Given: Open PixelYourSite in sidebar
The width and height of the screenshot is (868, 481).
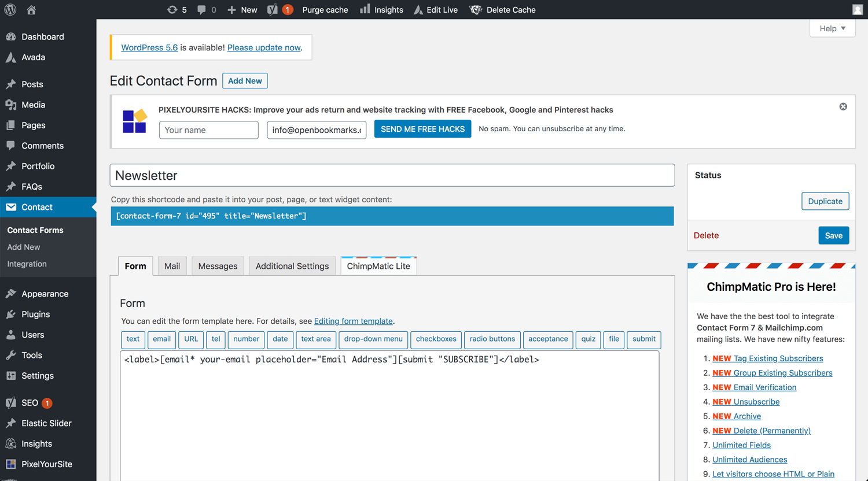Looking at the screenshot, I should click(48, 464).
